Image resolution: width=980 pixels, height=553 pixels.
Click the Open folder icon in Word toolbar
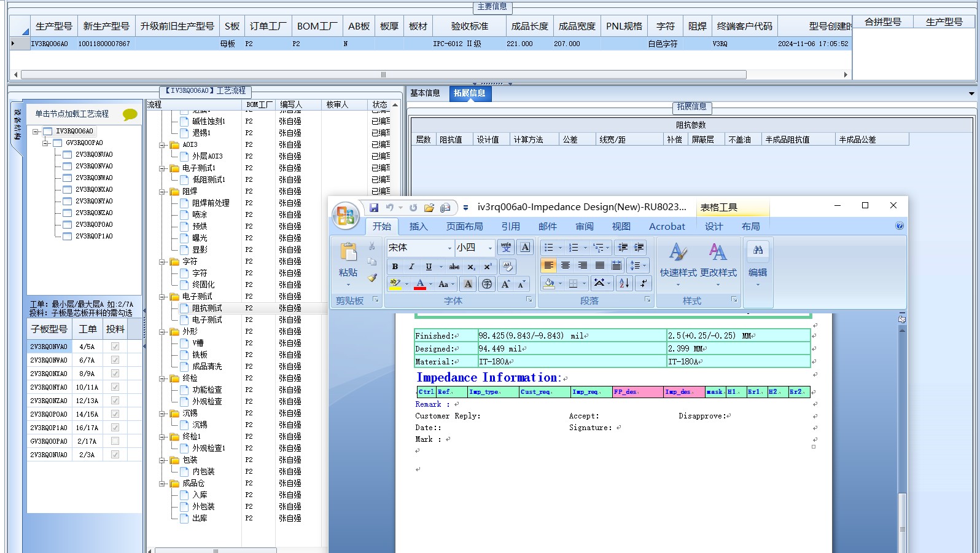pos(429,208)
